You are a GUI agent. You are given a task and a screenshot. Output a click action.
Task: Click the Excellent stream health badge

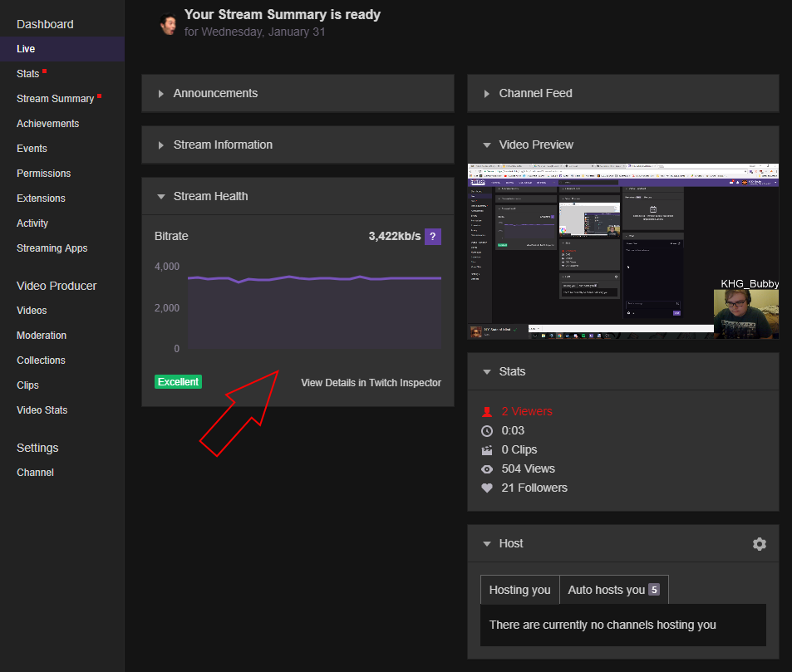coord(179,382)
